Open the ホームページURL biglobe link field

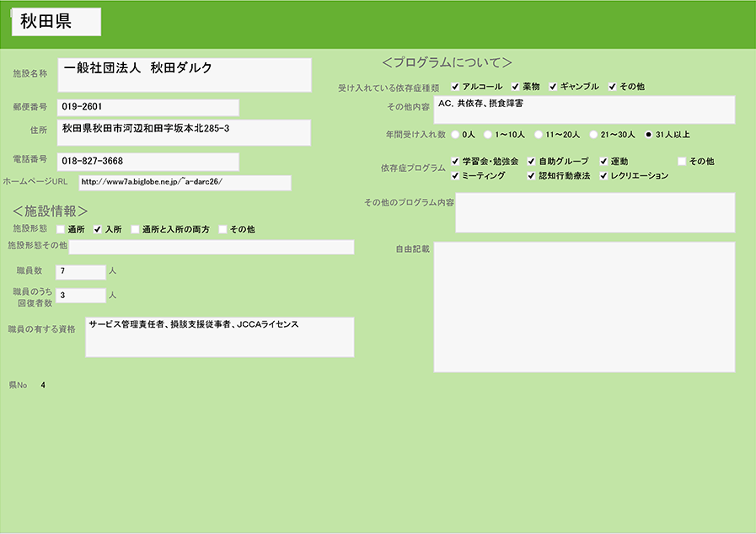(x=185, y=183)
